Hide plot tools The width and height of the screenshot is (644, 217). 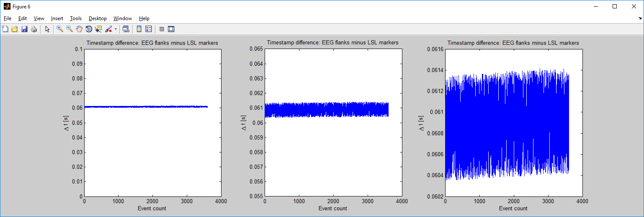tap(162, 29)
